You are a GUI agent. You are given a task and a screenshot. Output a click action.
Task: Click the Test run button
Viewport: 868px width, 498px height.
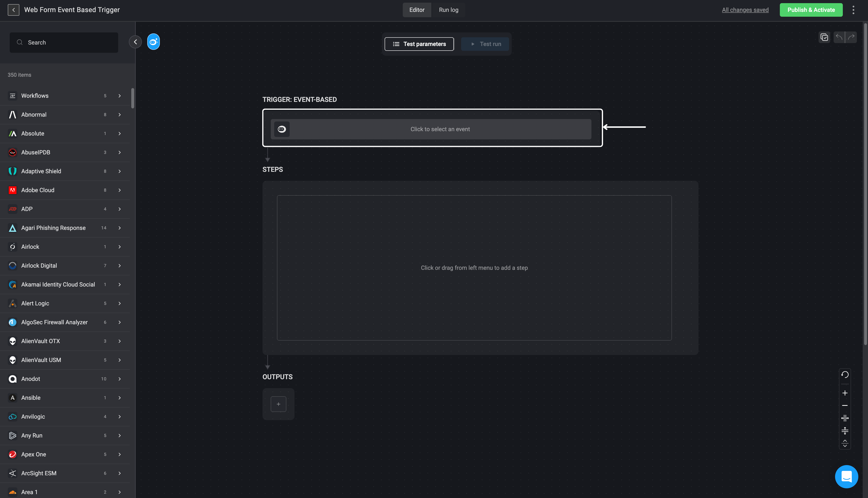(485, 44)
